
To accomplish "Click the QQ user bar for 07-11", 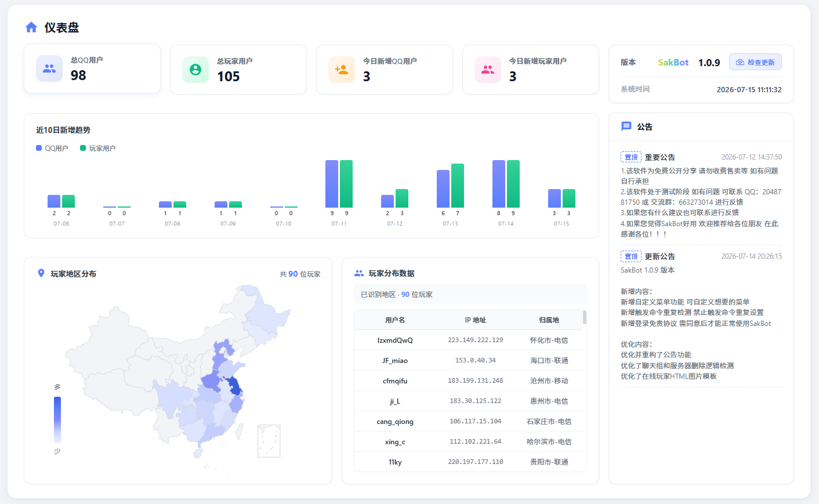I will point(332,184).
